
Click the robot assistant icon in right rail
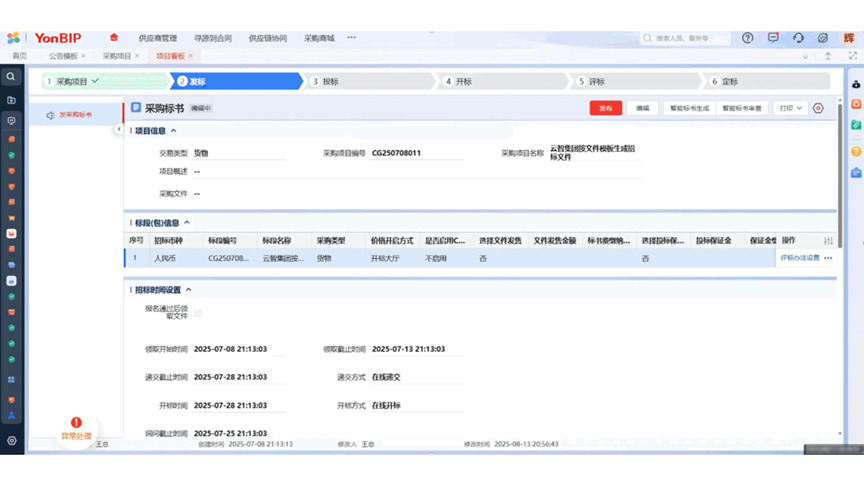[856, 84]
